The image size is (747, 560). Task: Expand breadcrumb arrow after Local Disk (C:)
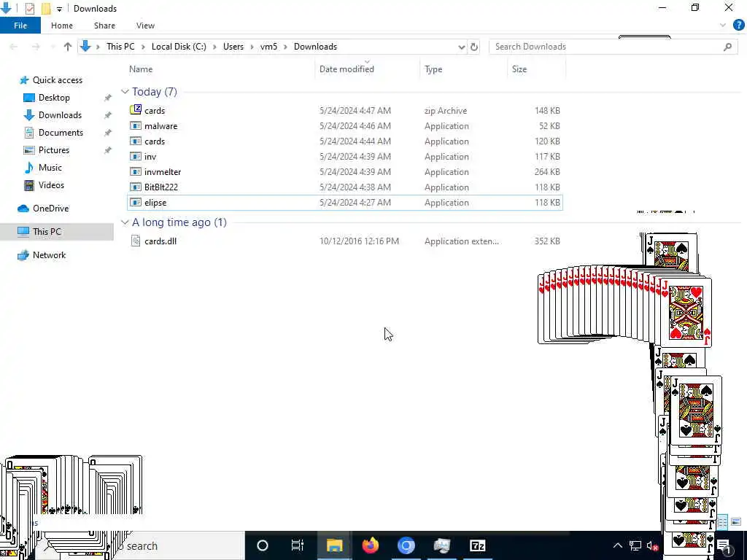[x=214, y=47]
